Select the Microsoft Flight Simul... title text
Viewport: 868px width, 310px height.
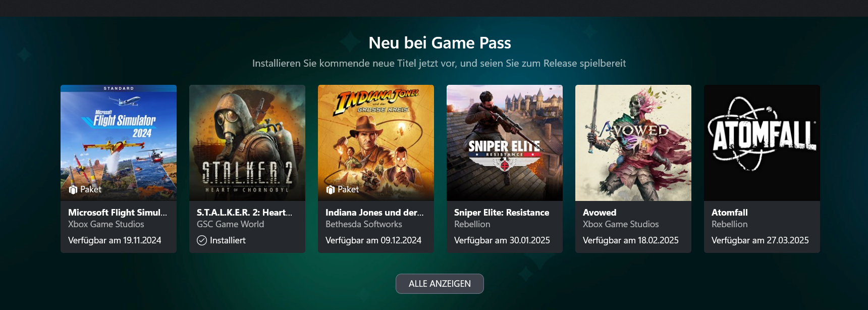[118, 213]
